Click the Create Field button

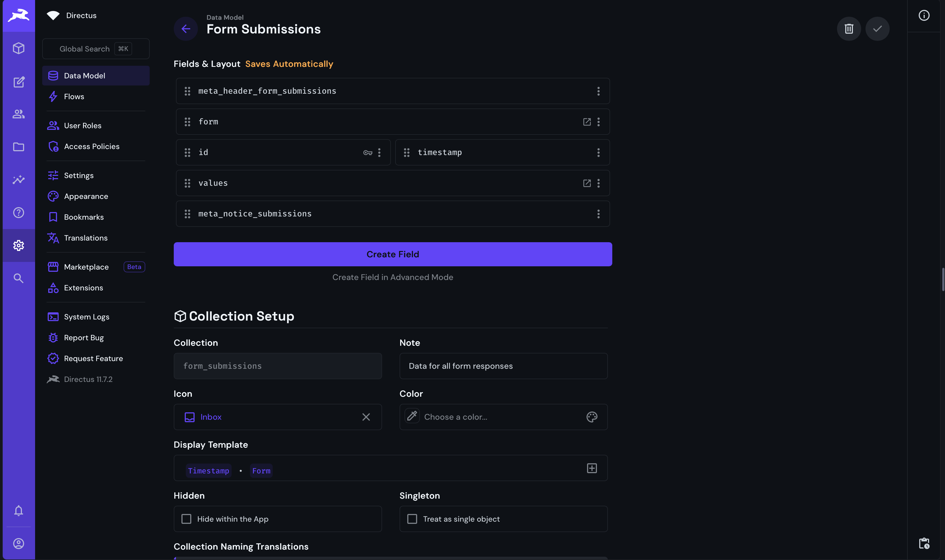coord(392,254)
